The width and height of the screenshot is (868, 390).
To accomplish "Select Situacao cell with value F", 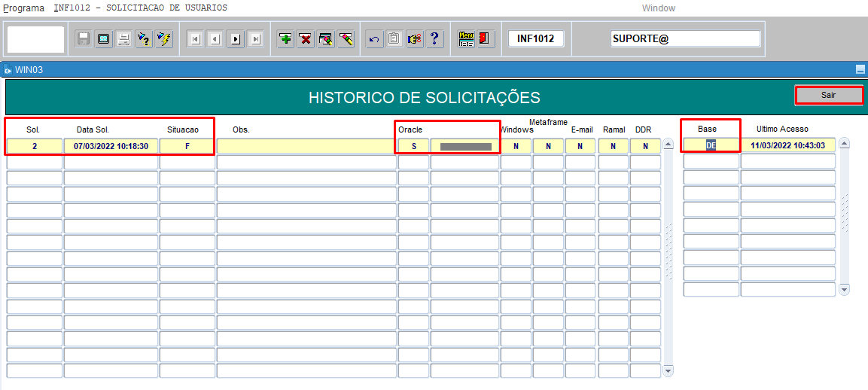I will coord(187,146).
